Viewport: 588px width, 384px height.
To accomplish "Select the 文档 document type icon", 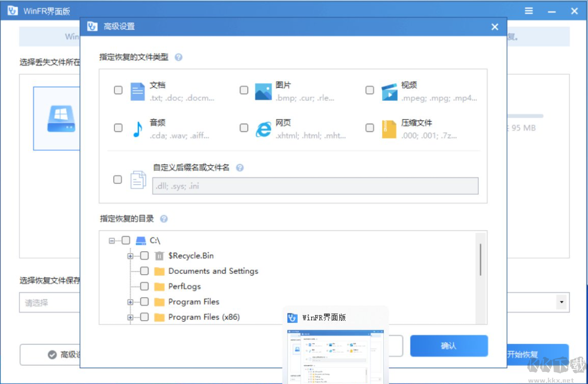I will click(137, 90).
